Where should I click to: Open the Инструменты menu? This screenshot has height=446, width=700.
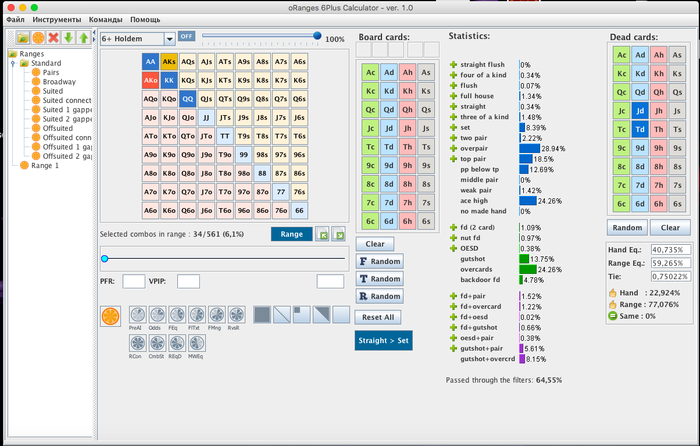pos(57,20)
